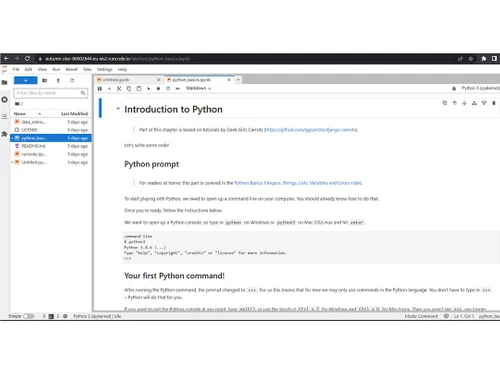Delete the cell with the trash icon
Image resolution: width=500 pixels, height=375 pixels.
tap(494, 103)
